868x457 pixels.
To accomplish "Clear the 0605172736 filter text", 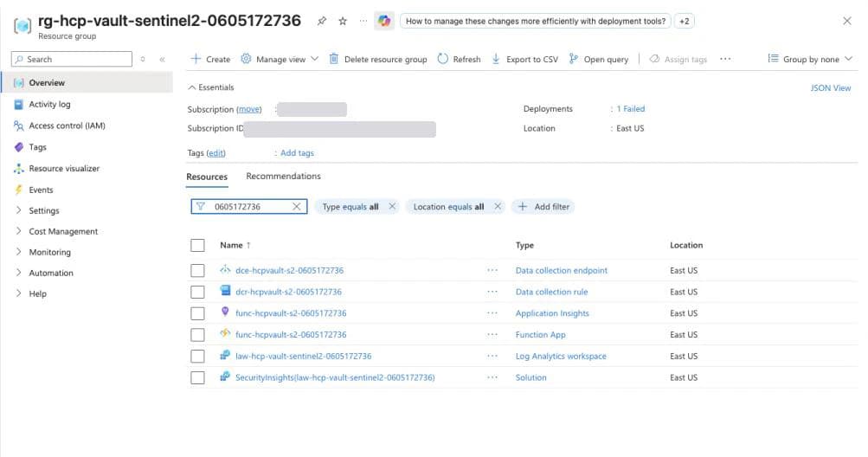I will (x=297, y=207).
